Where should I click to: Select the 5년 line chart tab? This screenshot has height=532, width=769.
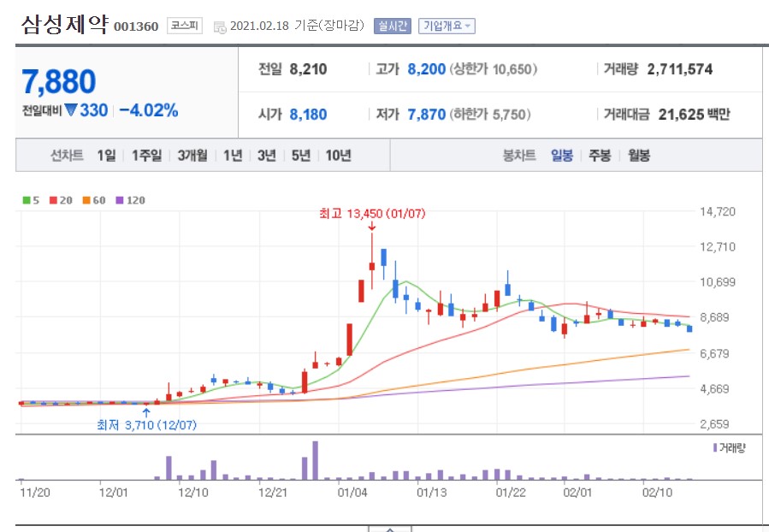coord(301,156)
